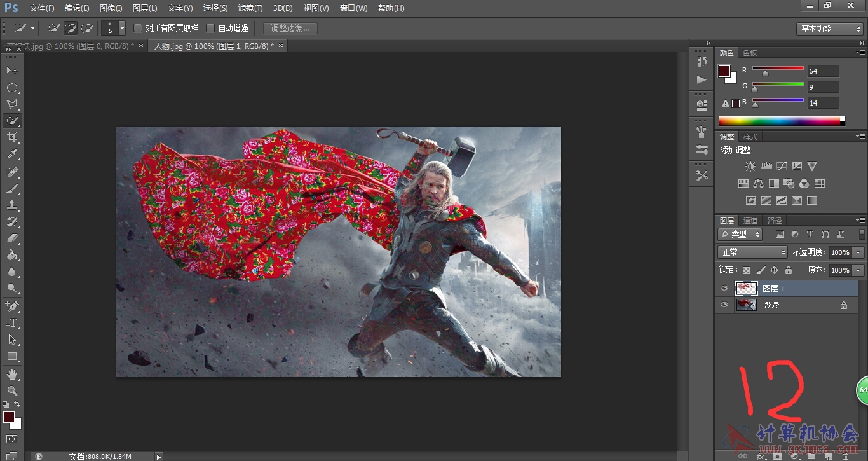868x461 pixels.
Task: Switch to the 色板 tab
Action: [x=750, y=53]
